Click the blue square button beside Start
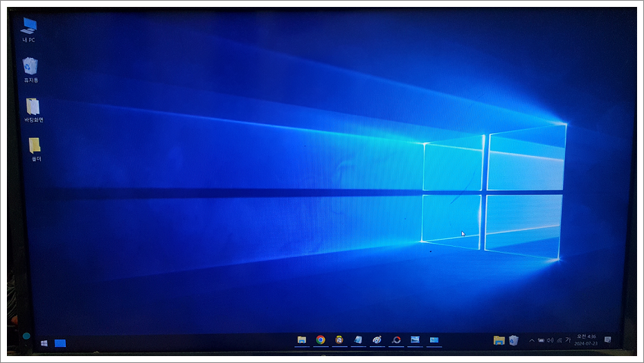 coord(60,343)
